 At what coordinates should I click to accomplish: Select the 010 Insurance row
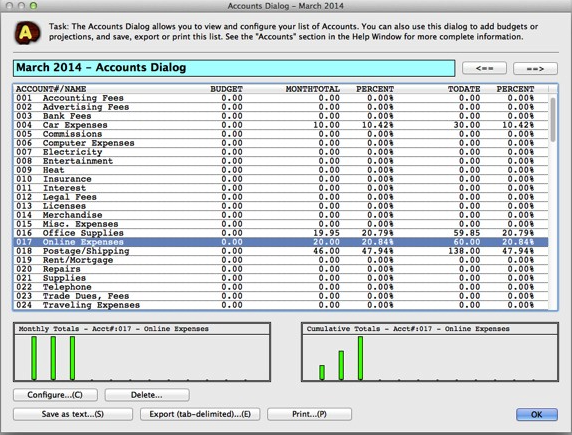click(x=281, y=179)
